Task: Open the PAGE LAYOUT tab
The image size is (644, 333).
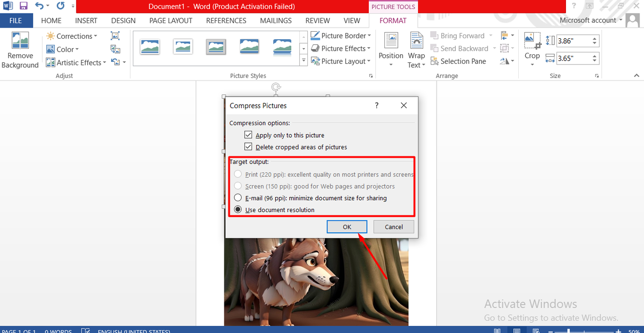Action: 171,21
